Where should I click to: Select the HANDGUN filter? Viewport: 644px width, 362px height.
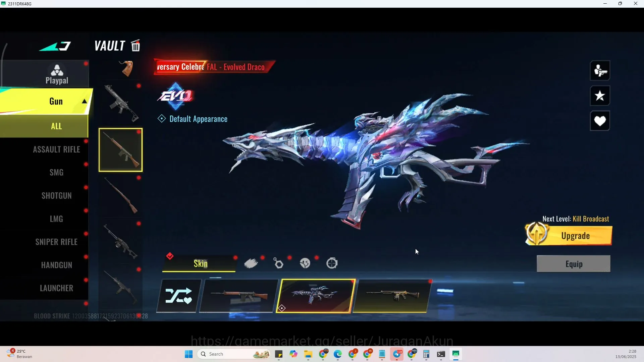click(x=56, y=265)
